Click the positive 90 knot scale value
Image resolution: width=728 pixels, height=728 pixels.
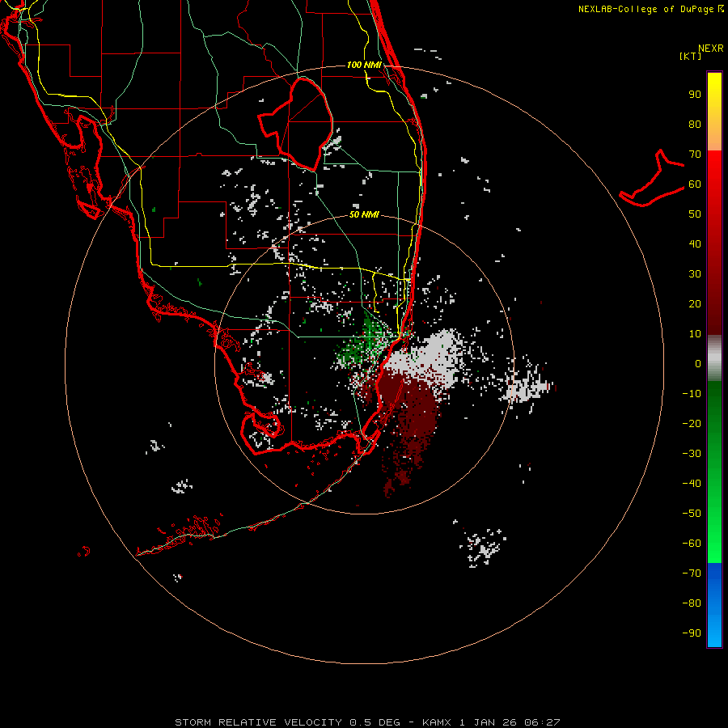695,95
